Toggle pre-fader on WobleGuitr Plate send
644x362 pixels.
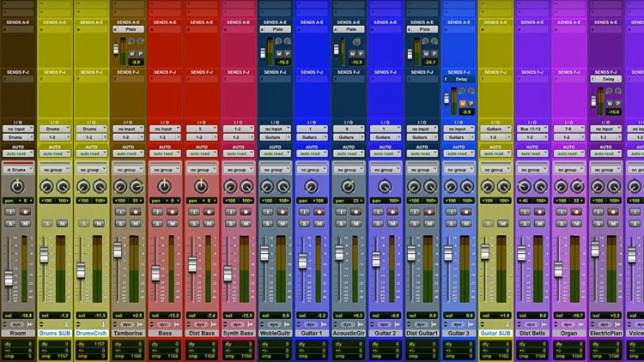point(287,54)
